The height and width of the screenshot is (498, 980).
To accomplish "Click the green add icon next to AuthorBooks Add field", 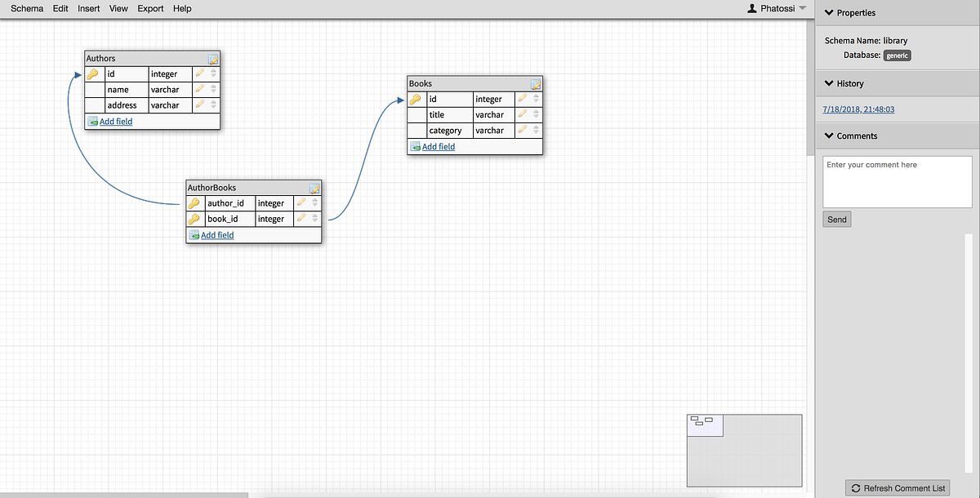I will (x=194, y=235).
